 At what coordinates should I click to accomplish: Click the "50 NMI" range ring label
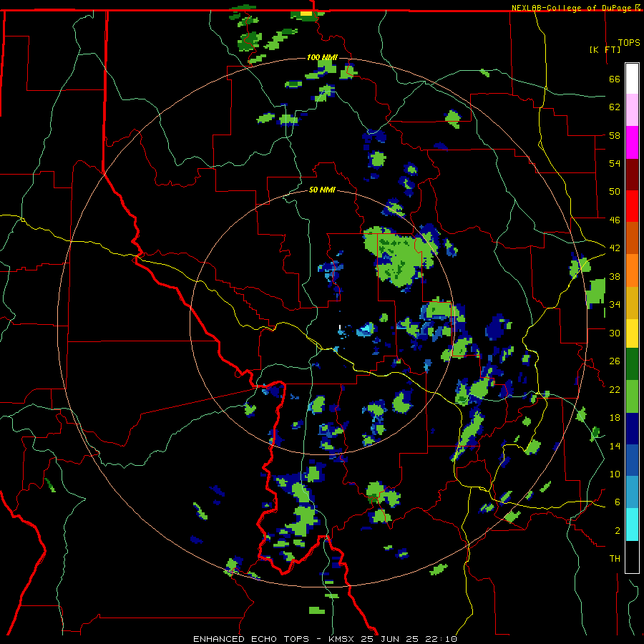(x=322, y=190)
